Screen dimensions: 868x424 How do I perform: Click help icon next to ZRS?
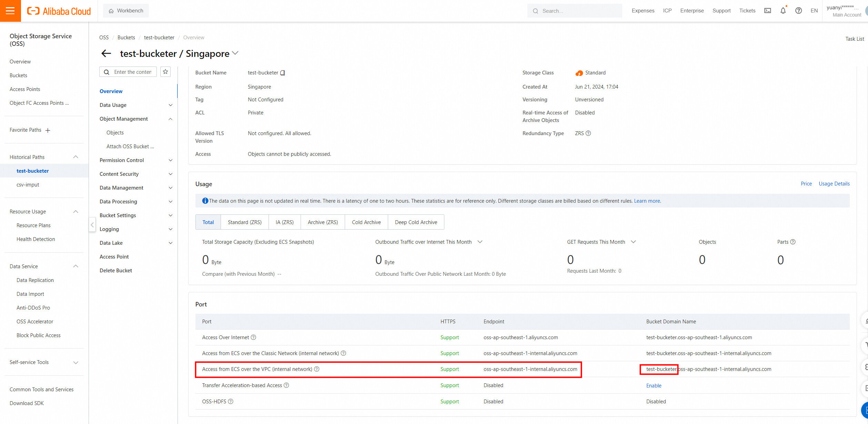click(x=588, y=133)
